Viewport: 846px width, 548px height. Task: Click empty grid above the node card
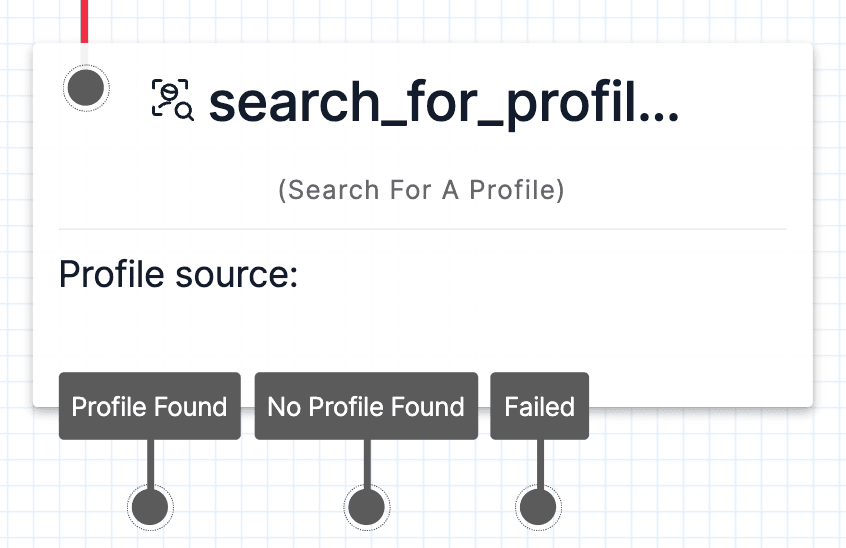coord(450,20)
